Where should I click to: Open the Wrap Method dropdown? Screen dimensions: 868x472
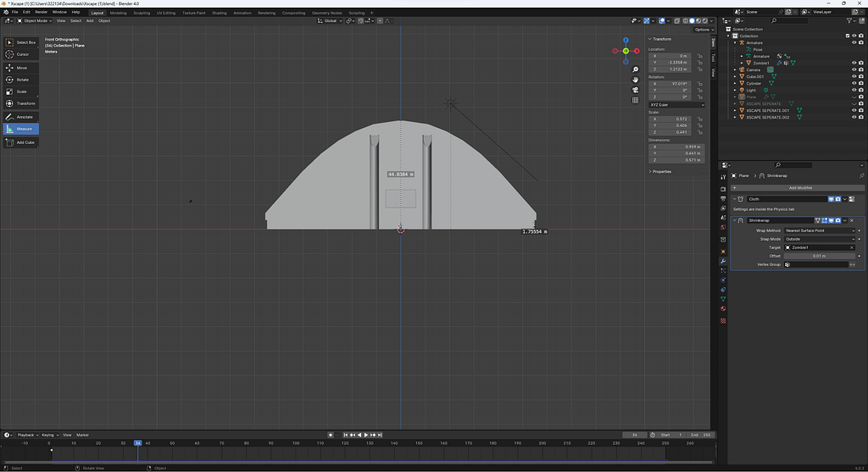(x=820, y=230)
